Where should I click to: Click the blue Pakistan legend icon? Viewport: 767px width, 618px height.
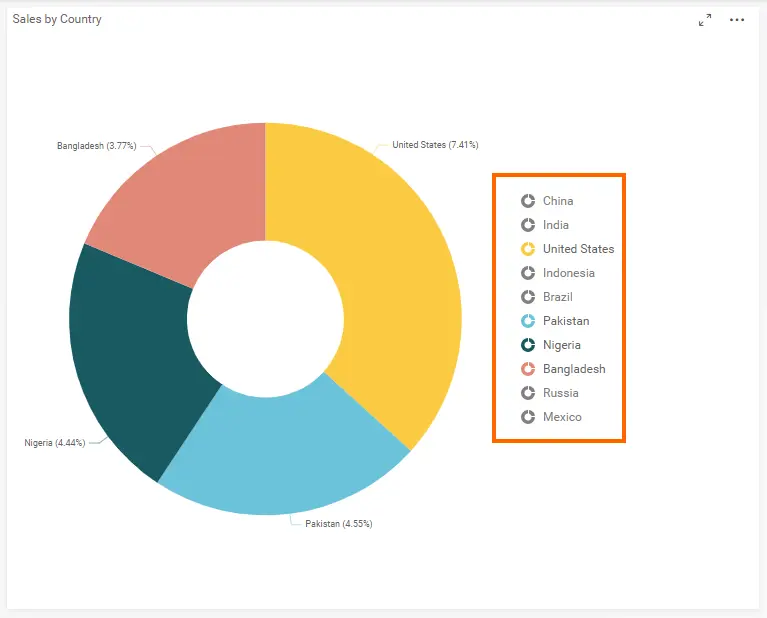528,321
